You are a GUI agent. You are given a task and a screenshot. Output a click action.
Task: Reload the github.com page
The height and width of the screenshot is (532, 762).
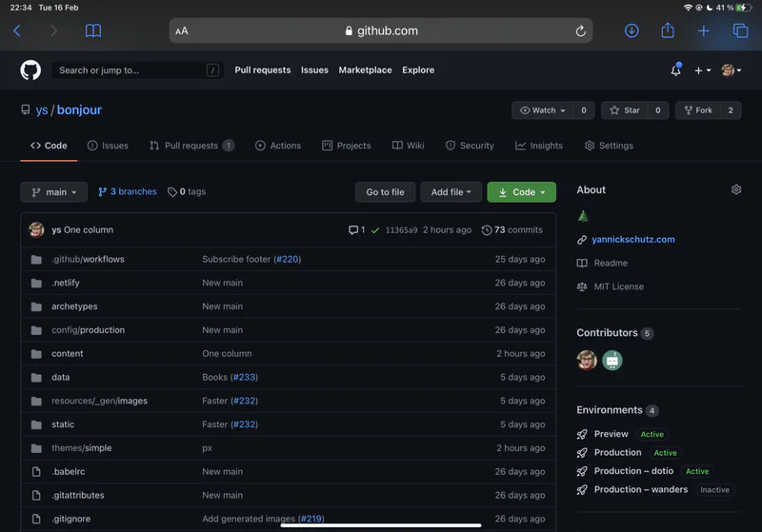[x=580, y=31]
